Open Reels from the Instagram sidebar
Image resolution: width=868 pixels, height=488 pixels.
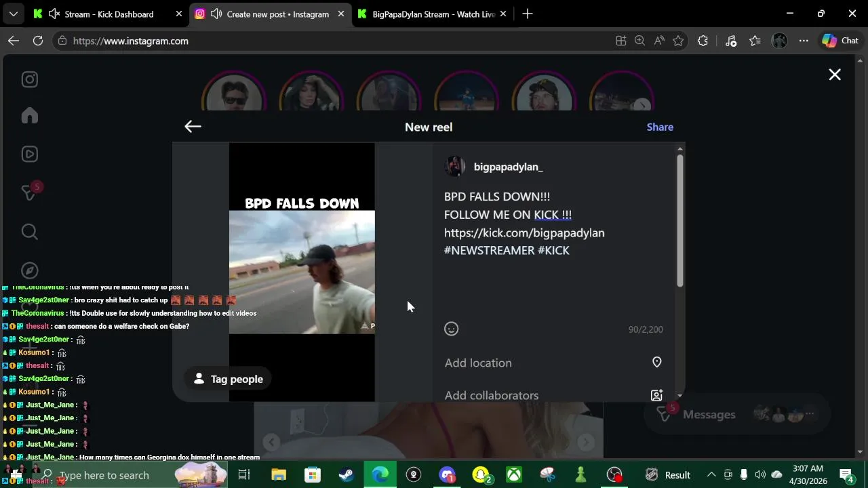(x=30, y=154)
